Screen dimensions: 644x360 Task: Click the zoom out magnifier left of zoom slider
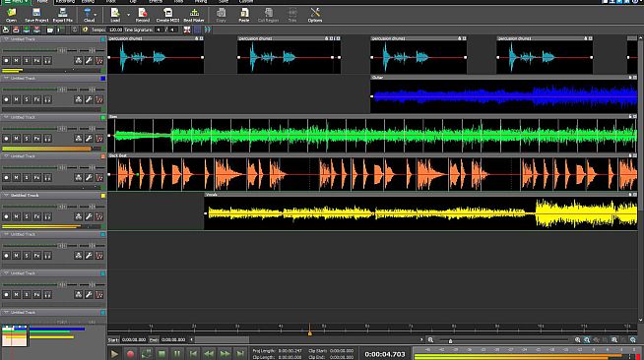pos(430,340)
